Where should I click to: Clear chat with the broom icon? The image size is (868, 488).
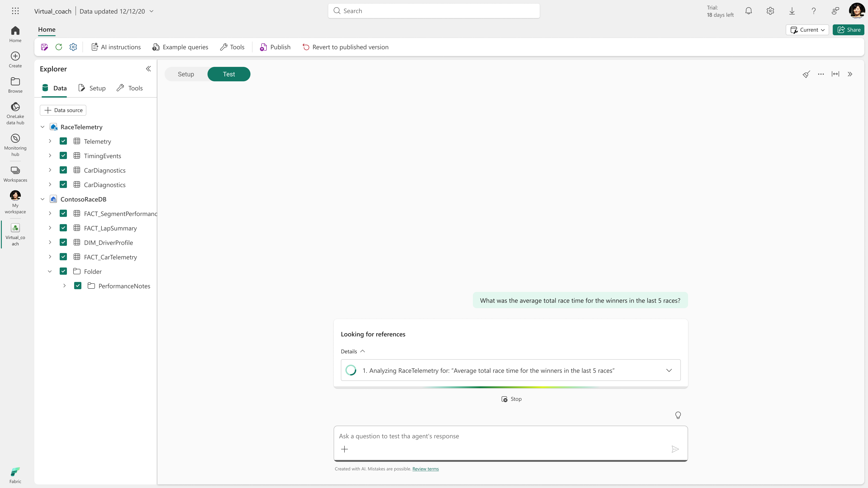coord(806,74)
